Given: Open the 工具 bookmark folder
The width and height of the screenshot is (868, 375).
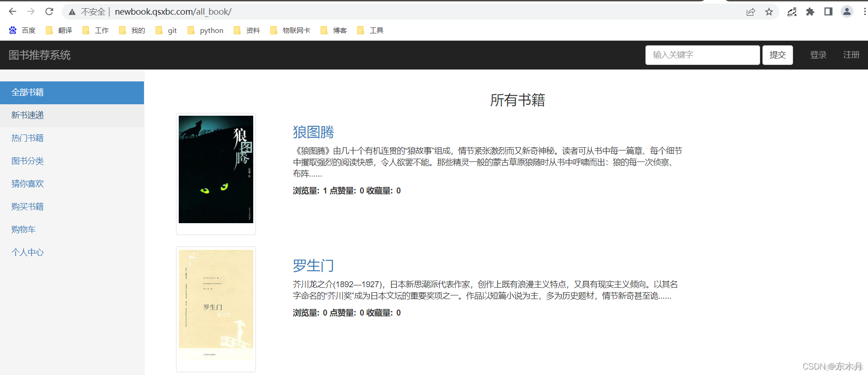Looking at the screenshot, I should (370, 30).
